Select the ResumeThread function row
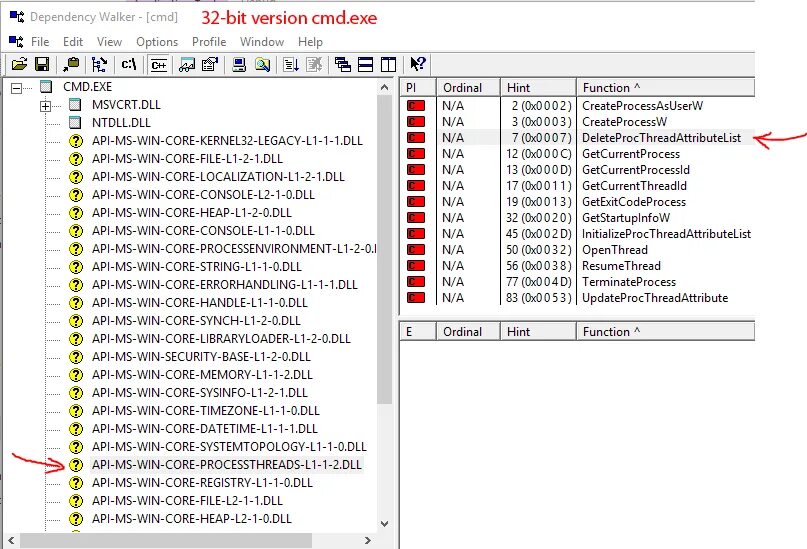Image resolution: width=807 pixels, height=549 pixels. pos(577,265)
